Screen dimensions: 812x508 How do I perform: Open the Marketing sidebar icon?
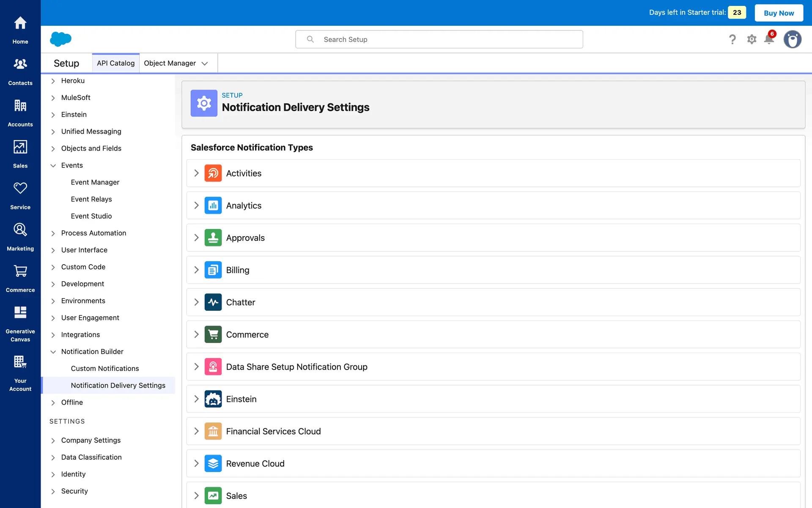tap(20, 237)
